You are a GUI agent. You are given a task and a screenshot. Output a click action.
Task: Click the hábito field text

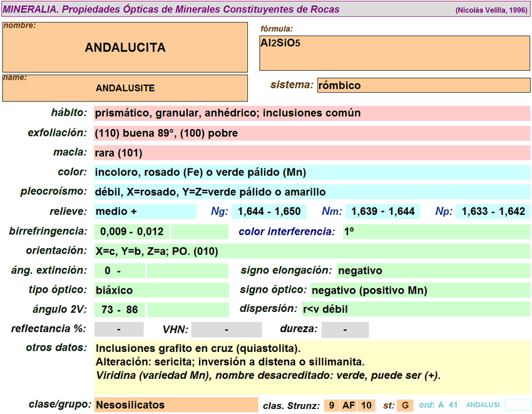312,113
